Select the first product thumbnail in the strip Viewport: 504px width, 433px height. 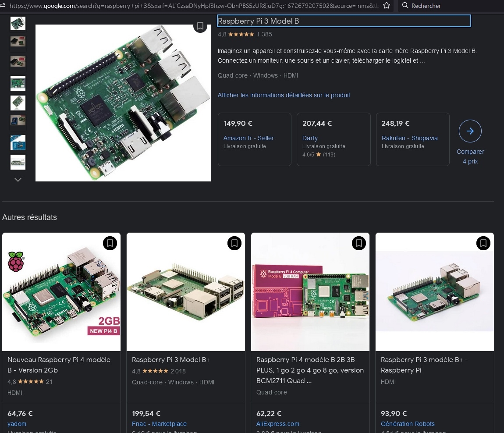pyautogui.click(x=18, y=23)
